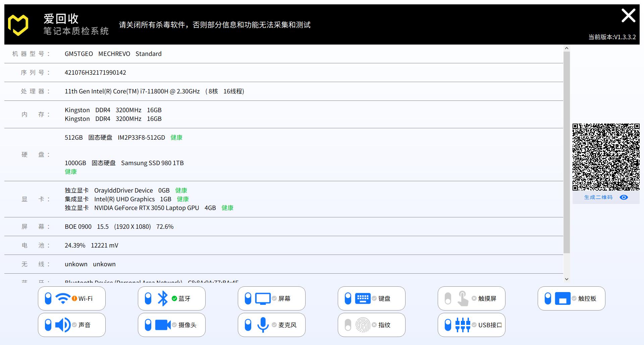Click the scrollbar down arrow
Screen dimensions: 644x345
click(x=567, y=279)
